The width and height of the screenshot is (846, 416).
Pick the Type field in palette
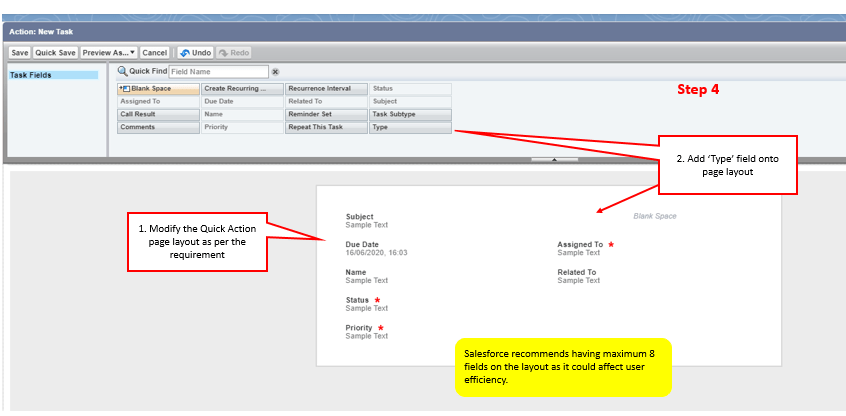(410, 128)
